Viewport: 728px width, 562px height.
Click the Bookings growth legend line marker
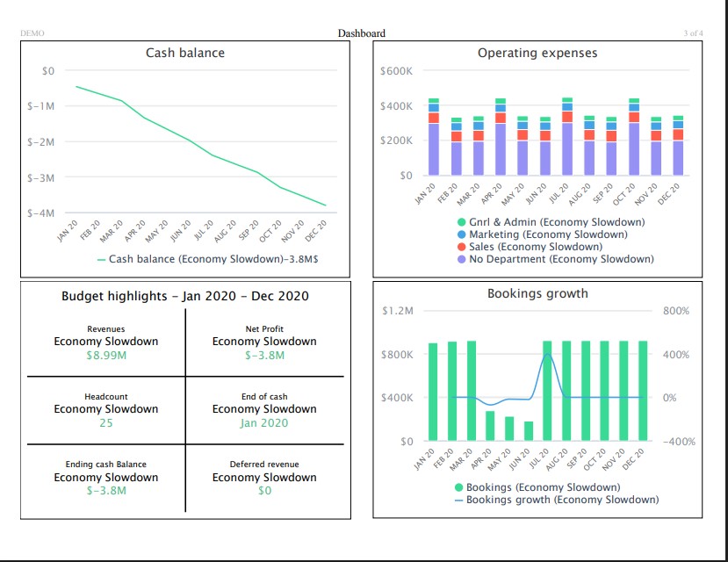pos(459,500)
